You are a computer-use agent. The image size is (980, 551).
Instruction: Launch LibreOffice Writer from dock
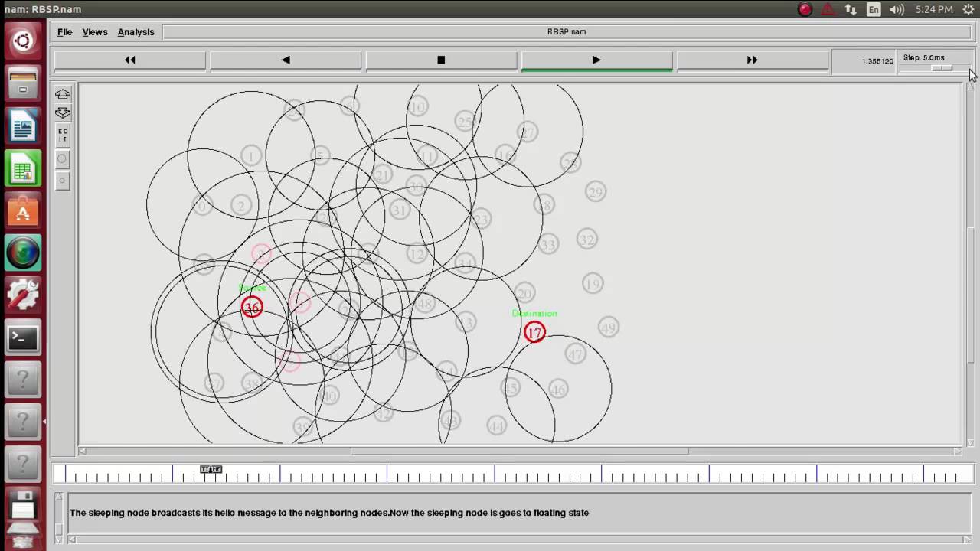click(x=22, y=126)
